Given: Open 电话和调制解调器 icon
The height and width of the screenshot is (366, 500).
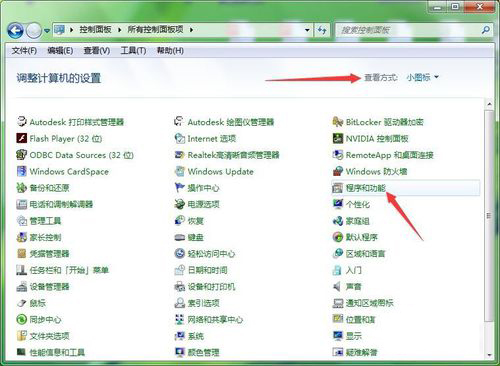Looking at the screenshot, I should pyautogui.click(x=21, y=204).
